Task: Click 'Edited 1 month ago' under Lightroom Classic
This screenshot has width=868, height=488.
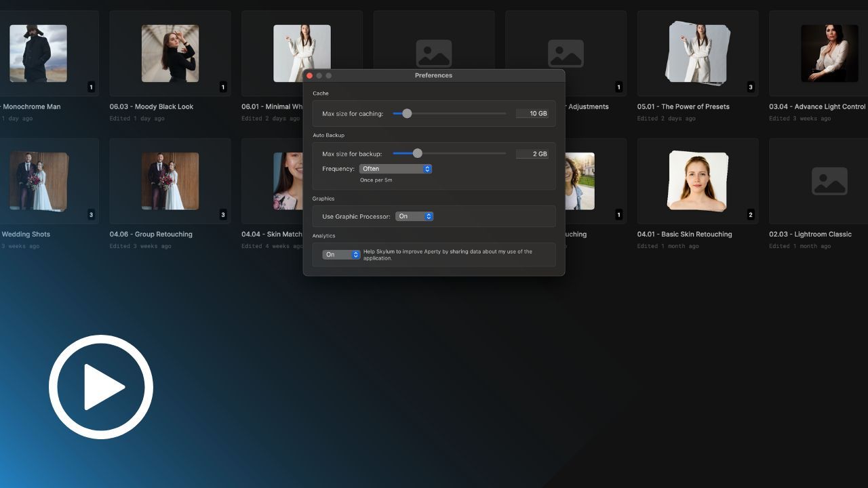Action: click(x=800, y=246)
